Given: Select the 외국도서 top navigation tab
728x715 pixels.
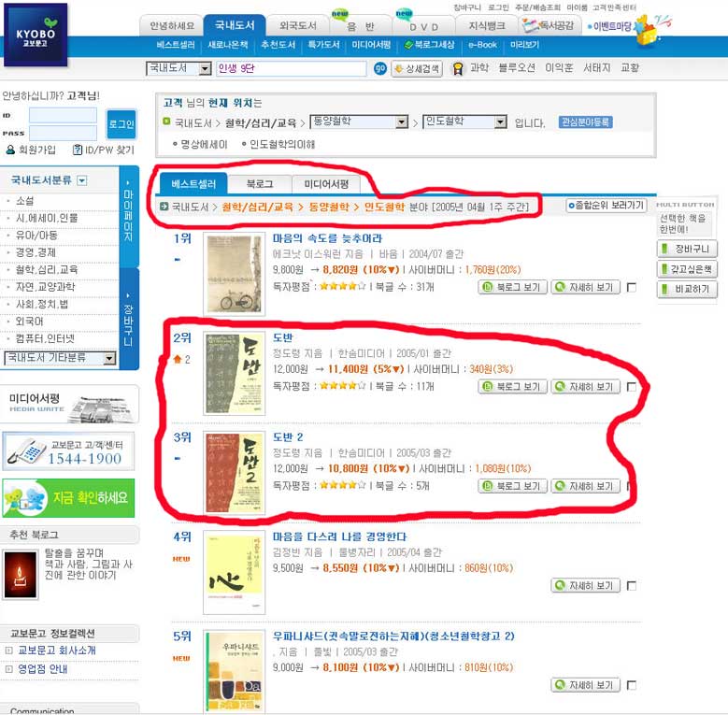Looking at the screenshot, I should click(298, 25).
